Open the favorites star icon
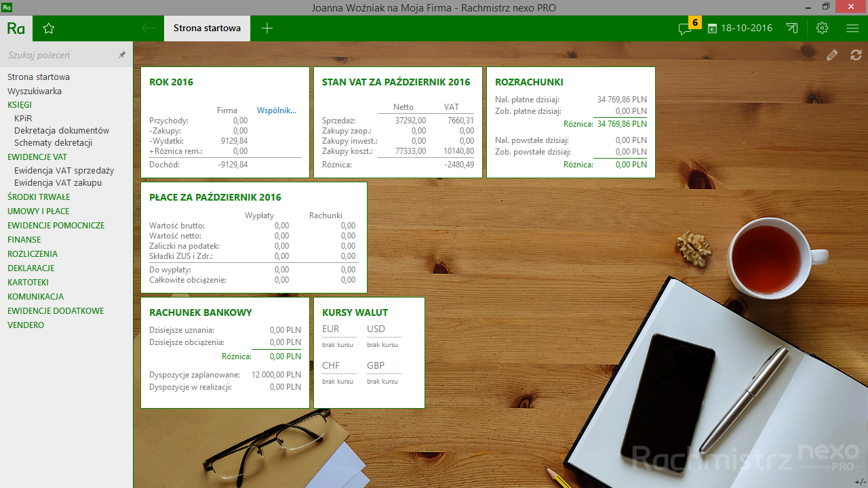This screenshot has height=488, width=868. point(48,28)
